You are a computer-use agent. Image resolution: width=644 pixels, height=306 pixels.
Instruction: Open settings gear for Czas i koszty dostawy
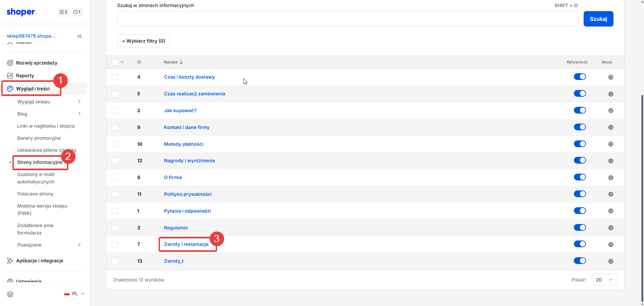click(610, 77)
